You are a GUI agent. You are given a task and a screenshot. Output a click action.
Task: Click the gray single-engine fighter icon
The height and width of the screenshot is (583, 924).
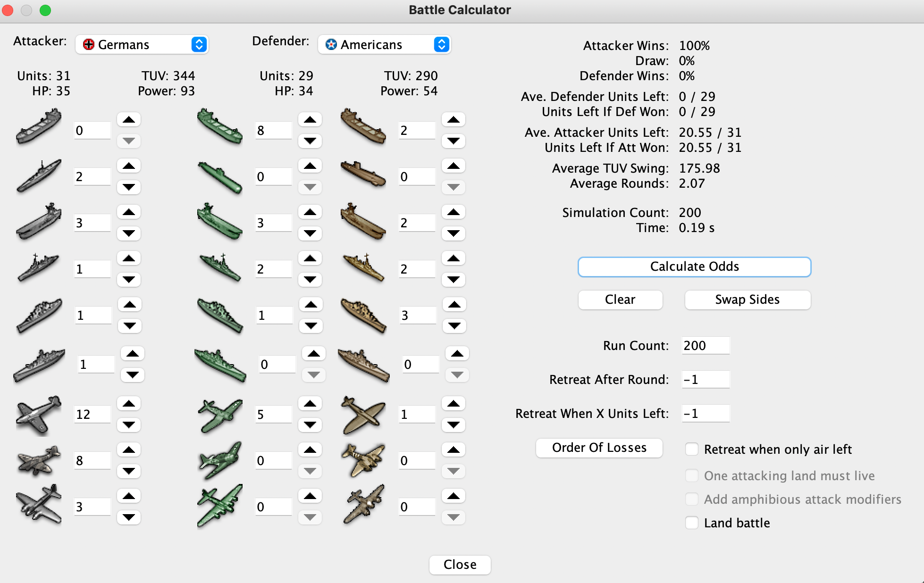click(x=39, y=415)
